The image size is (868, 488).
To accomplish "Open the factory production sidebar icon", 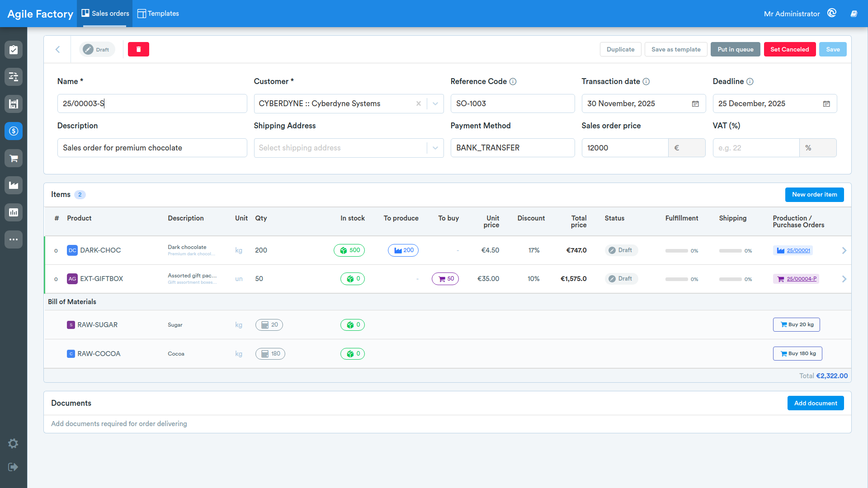I will pyautogui.click(x=14, y=185).
